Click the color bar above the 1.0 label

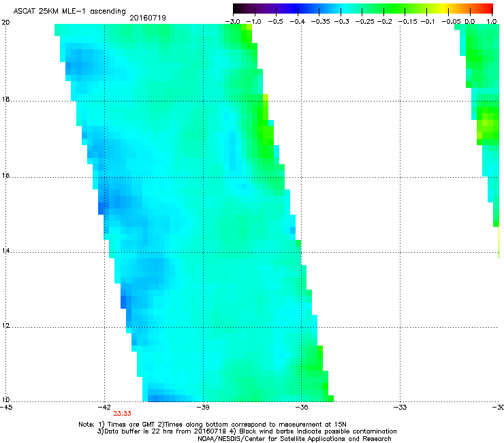[491, 8]
